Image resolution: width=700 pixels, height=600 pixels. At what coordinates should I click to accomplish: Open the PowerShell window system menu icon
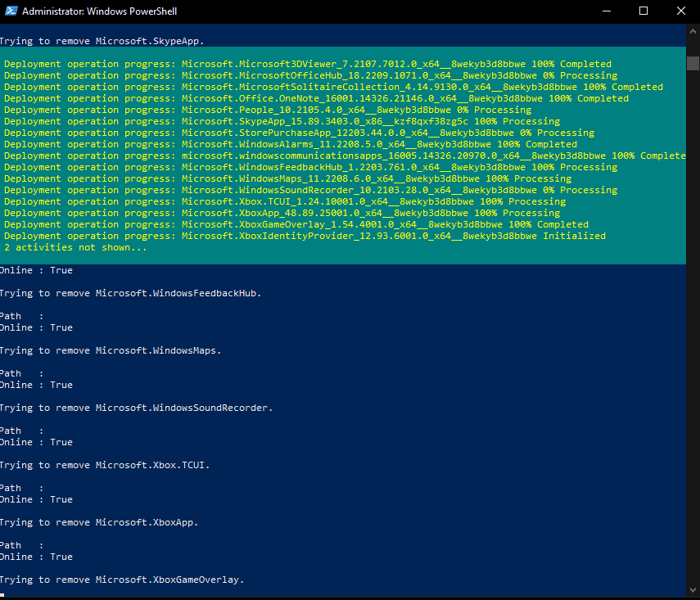(11, 11)
